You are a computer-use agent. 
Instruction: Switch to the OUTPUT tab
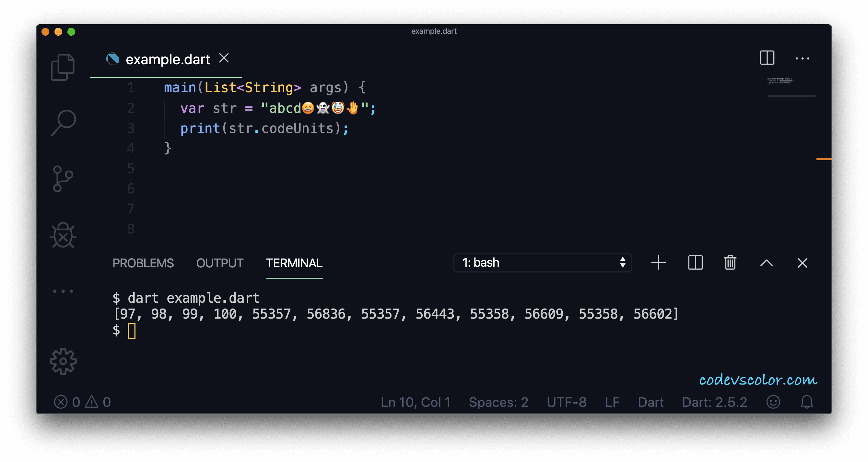click(x=220, y=263)
